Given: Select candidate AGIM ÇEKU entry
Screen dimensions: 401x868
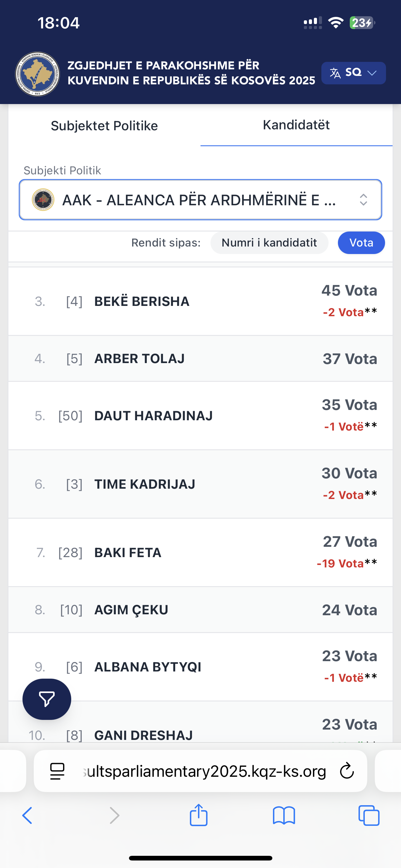Looking at the screenshot, I should (x=131, y=610).
